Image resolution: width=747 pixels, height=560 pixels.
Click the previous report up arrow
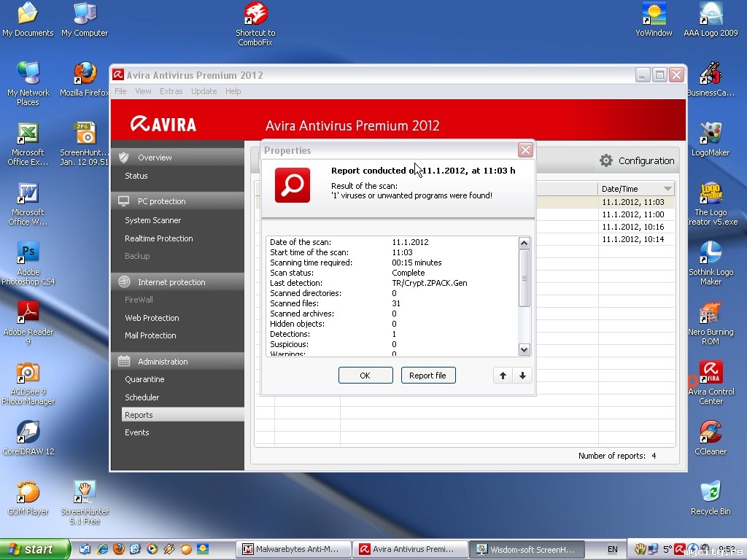[x=503, y=376]
